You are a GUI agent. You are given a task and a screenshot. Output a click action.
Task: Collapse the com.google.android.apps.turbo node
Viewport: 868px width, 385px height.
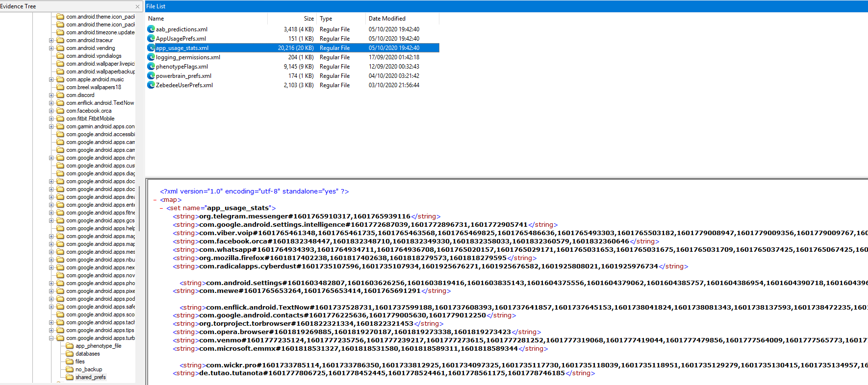click(51, 338)
